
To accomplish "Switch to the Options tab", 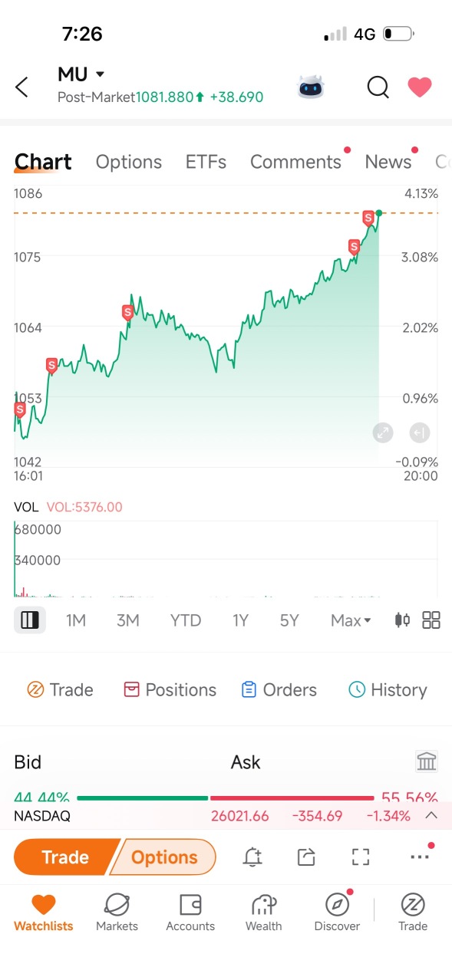I will tap(129, 162).
